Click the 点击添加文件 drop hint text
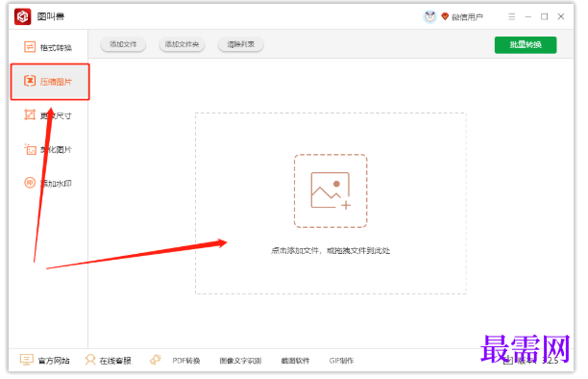This screenshot has height=379, width=588. click(331, 250)
